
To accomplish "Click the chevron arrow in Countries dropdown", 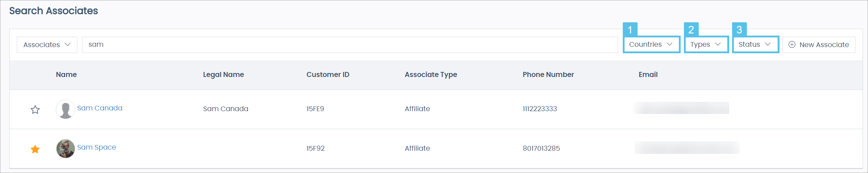I will [669, 44].
